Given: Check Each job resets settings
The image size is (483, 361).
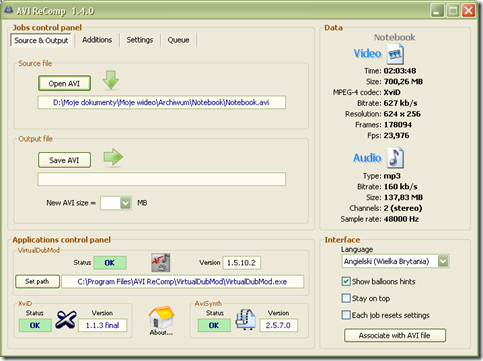Looking at the screenshot, I should pyautogui.click(x=346, y=315).
